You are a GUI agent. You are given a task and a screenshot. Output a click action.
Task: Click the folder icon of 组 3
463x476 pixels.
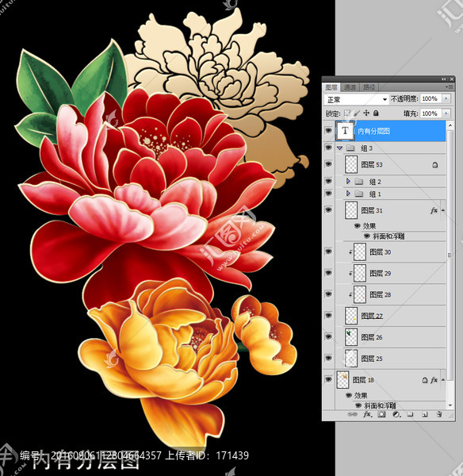coord(350,148)
